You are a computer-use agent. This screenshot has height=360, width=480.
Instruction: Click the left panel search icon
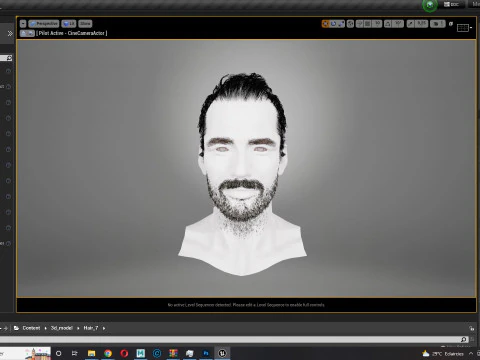9,58
